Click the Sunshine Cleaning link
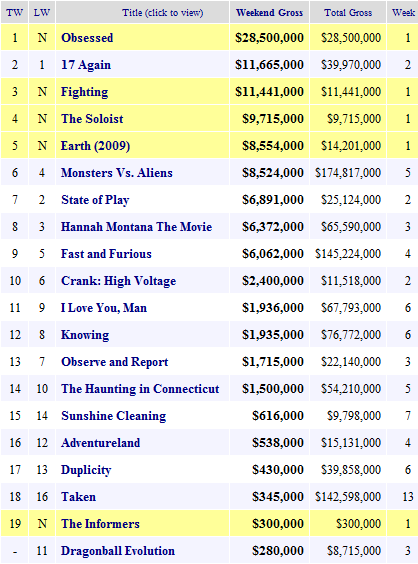This screenshot has width=418, height=564. (x=114, y=416)
